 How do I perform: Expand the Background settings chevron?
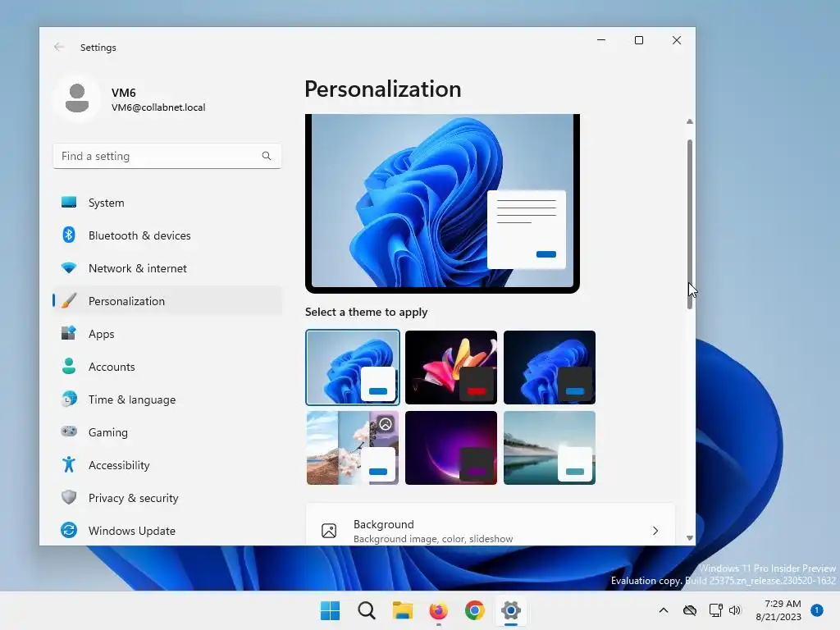655,531
